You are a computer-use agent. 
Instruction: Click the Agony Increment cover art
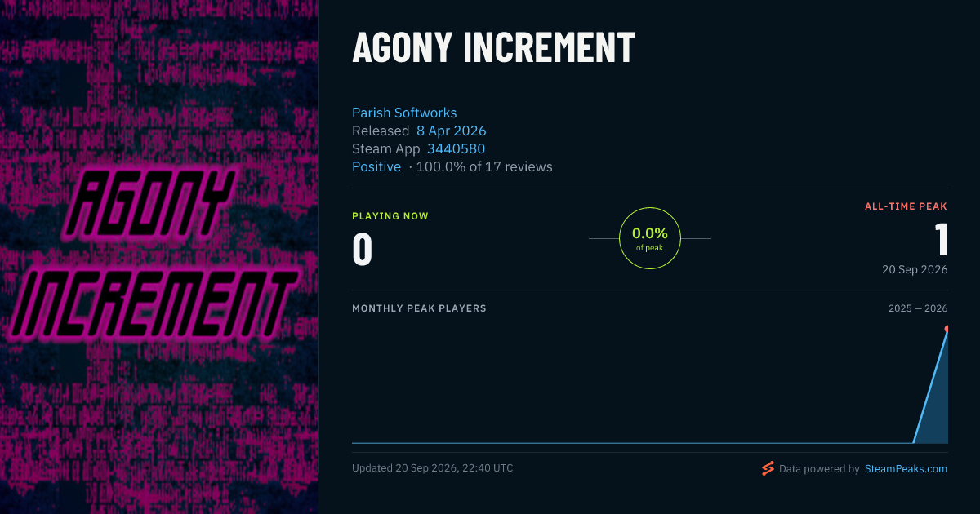click(x=159, y=257)
